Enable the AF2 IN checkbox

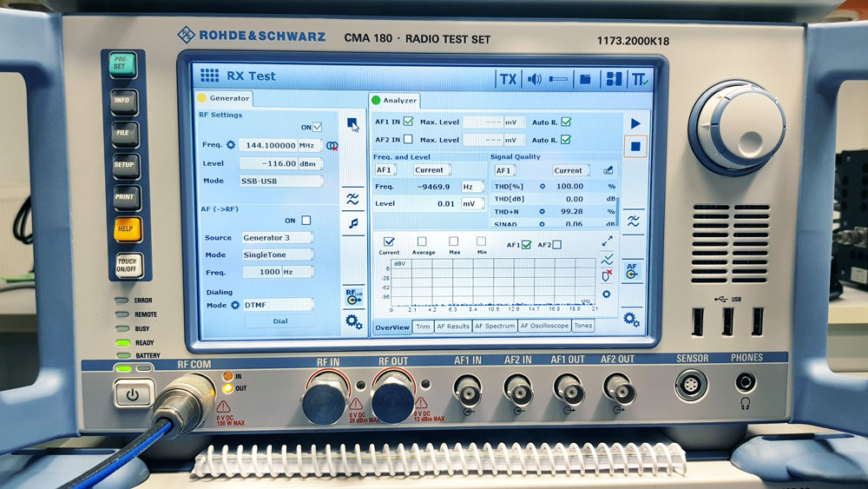[x=408, y=139]
